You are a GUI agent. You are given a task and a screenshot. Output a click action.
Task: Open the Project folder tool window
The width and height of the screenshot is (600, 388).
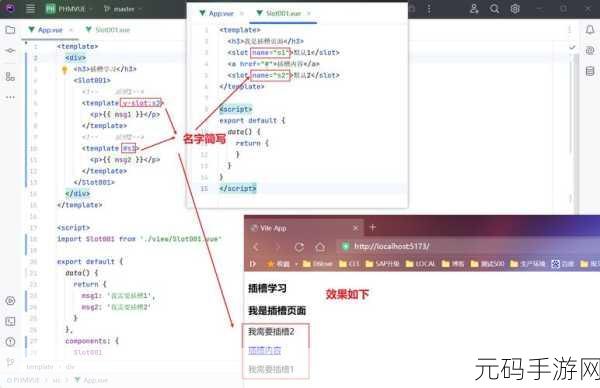(x=10, y=30)
